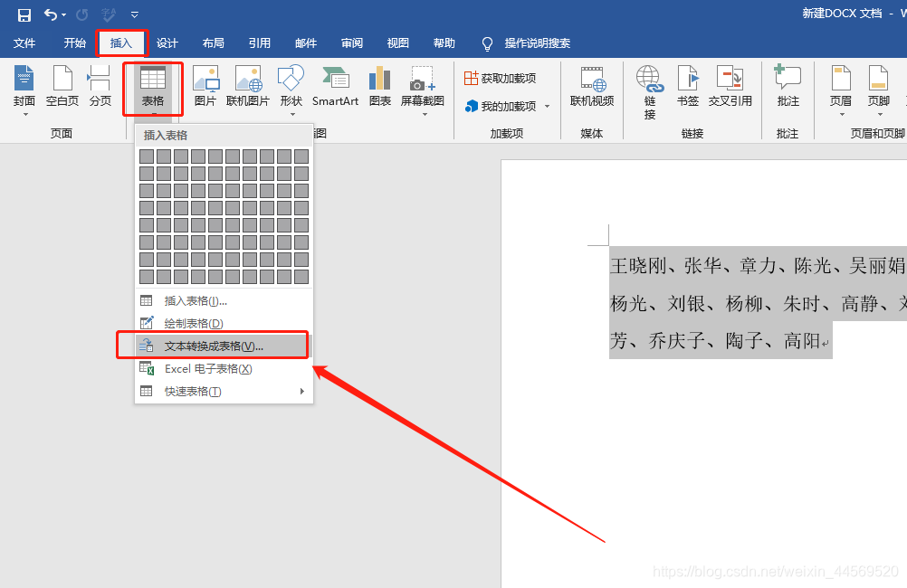907x588 pixels.
Task: Open the 屏幕截图 screenshot dropdown
Action: (422, 90)
